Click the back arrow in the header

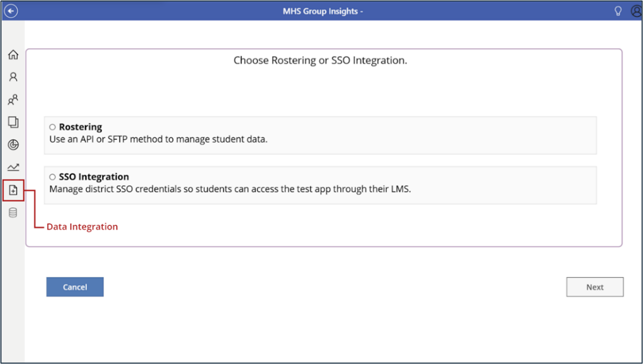11,11
